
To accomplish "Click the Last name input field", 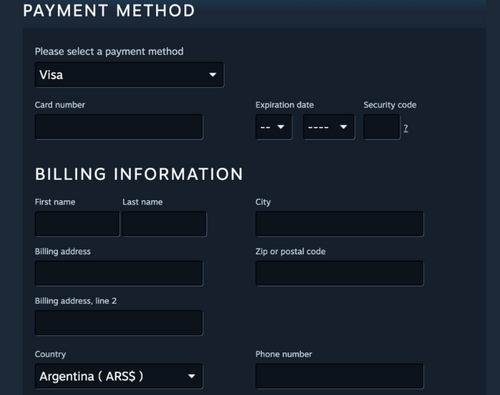I will pos(164,224).
